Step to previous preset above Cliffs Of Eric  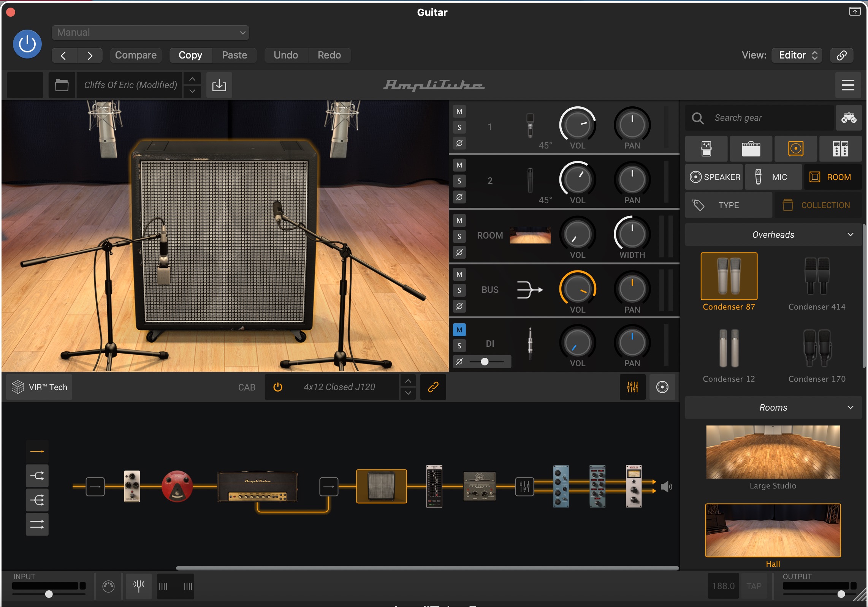[192, 79]
